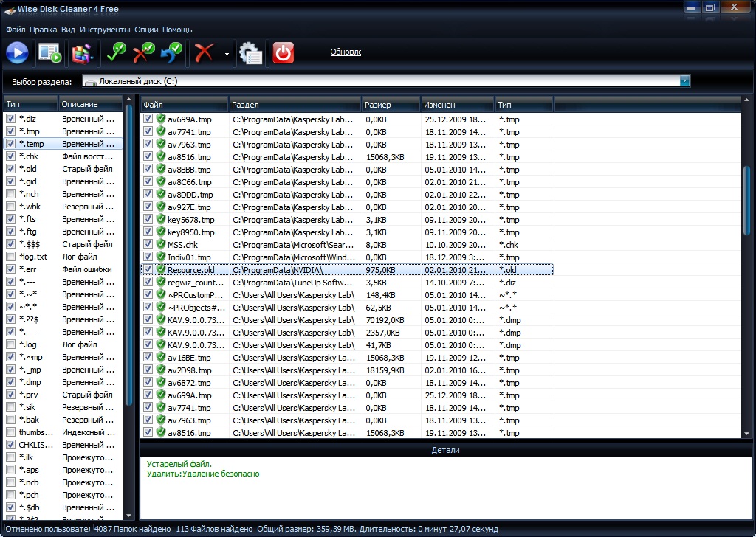Click the red power button icon
Screen dimensions: 756x537
283,53
